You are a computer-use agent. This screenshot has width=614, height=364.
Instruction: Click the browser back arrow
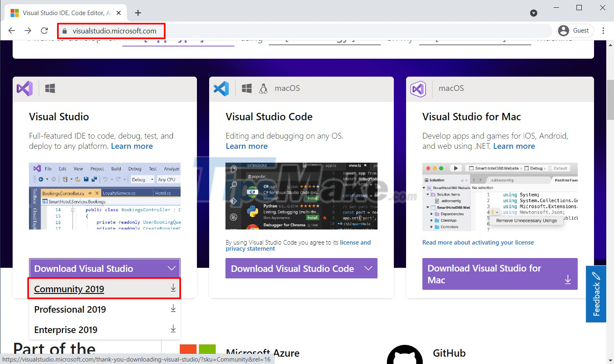(x=12, y=31)
